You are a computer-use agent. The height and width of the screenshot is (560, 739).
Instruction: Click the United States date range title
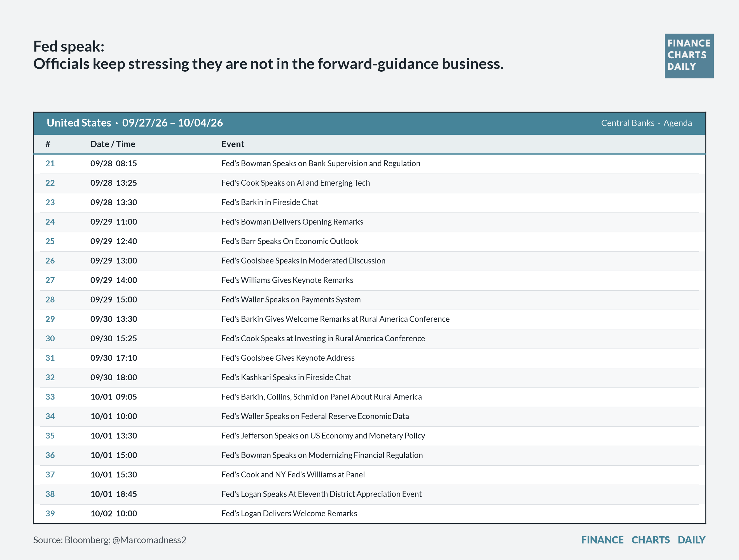pos(135,123)
